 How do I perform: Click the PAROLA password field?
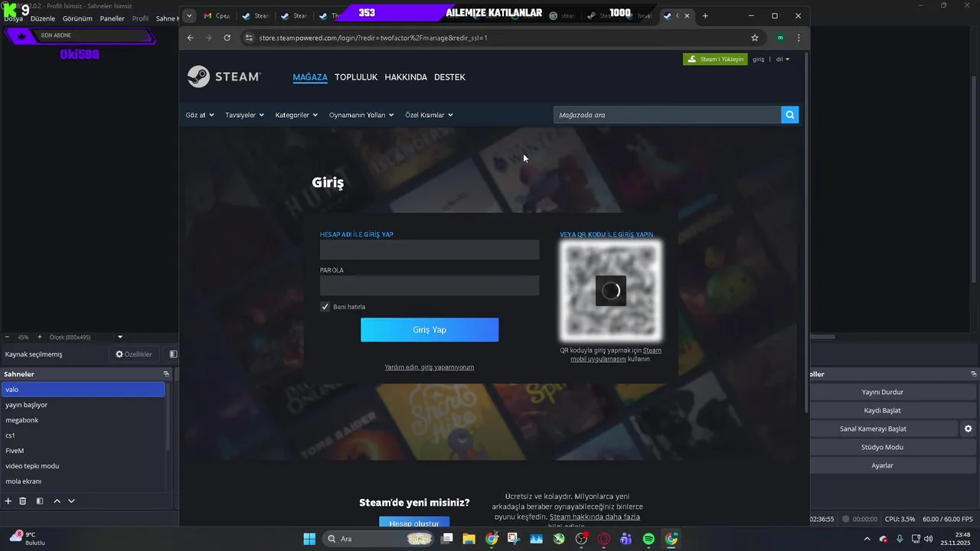(430, 285)
